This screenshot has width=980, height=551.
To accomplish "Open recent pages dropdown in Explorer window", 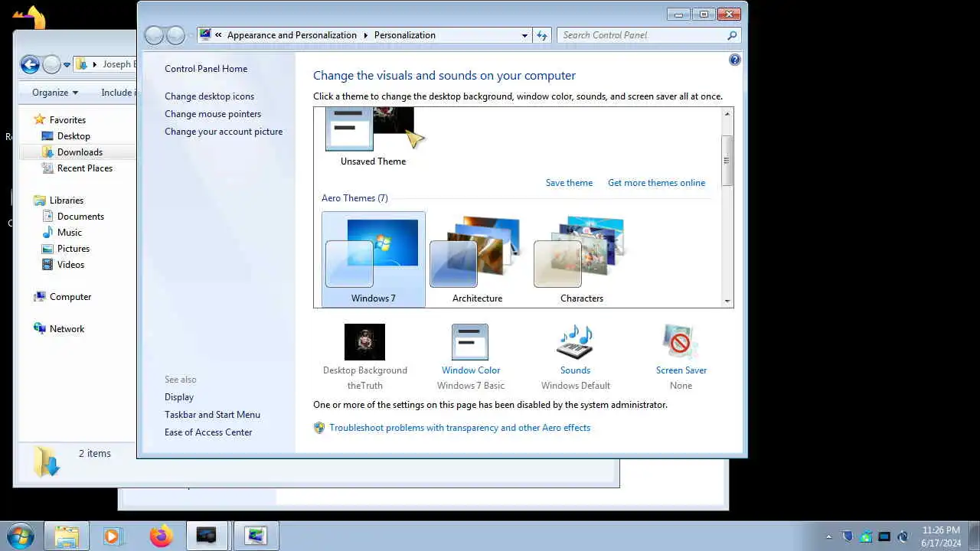I will pyautogui.click(x=67, y=64).
